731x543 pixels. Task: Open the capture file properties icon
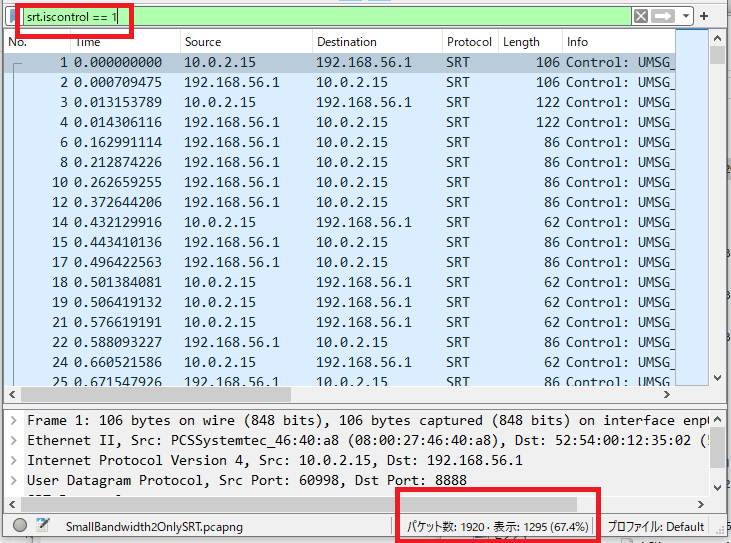pyautogui.click(x=43, y=525)
